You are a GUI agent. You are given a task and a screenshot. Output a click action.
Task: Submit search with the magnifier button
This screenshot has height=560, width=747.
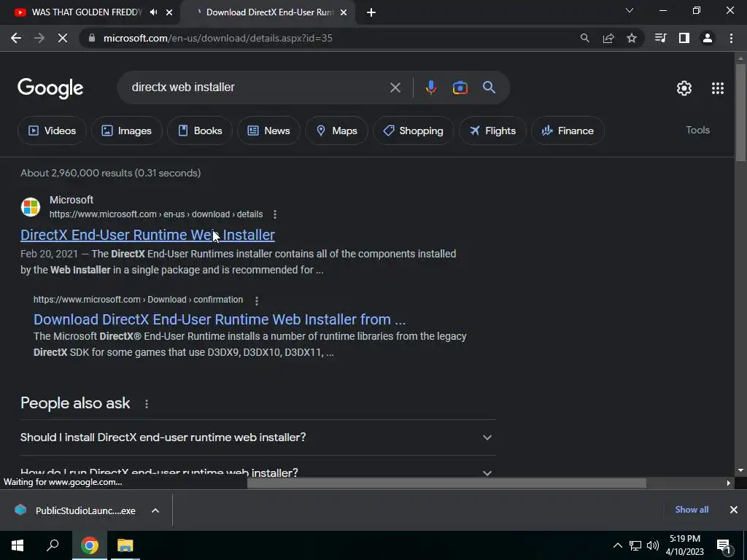click(x=489, y=87)
